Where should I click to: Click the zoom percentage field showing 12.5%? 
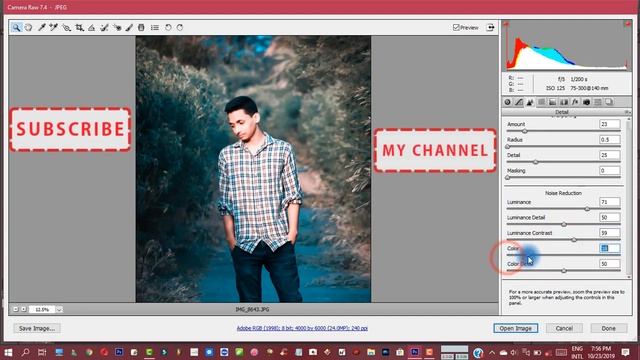pos(42,309)
